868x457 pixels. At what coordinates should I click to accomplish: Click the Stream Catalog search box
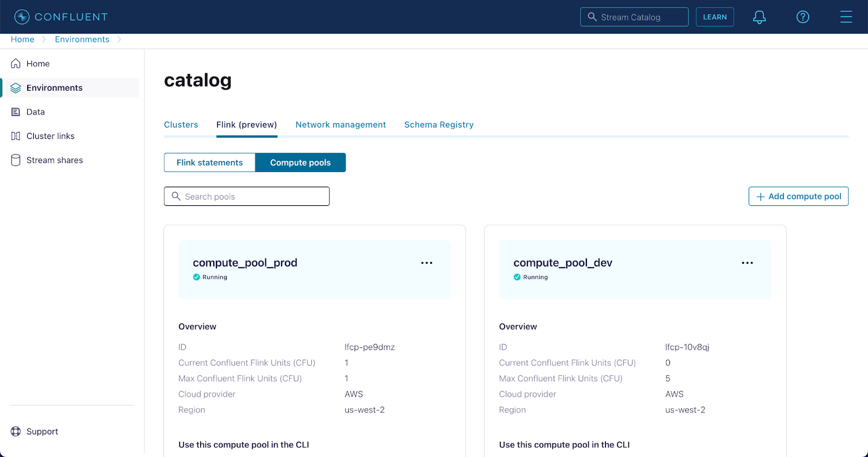click(x=634, y=17)
